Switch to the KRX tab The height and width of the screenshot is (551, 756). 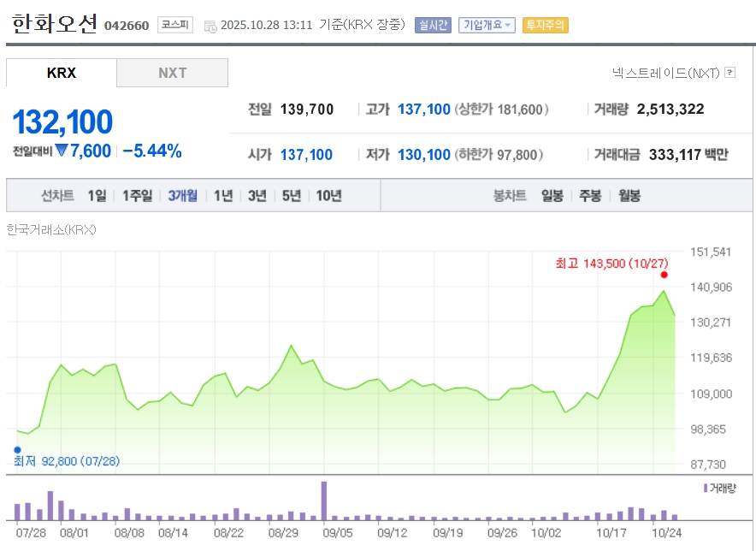coord(62,73)
